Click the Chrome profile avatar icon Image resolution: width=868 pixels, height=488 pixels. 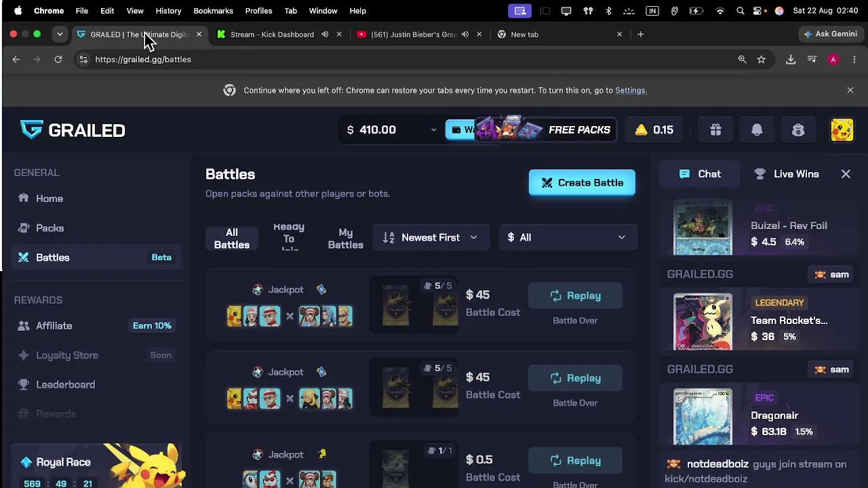(x=833, y=60)
